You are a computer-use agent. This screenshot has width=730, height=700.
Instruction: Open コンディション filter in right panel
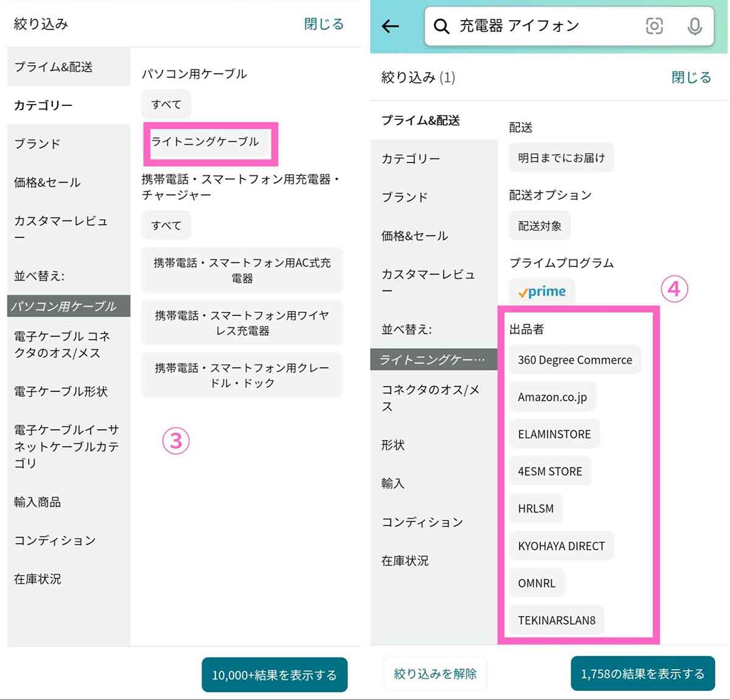coord(434,522)
